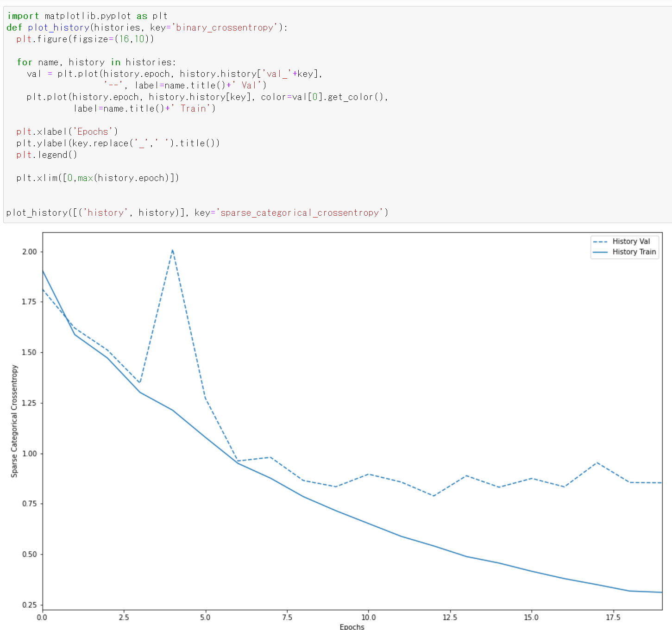Click the 17.5 tick label on the x-axis
Viewport: 672px width, 630px height.
(613, 617)
